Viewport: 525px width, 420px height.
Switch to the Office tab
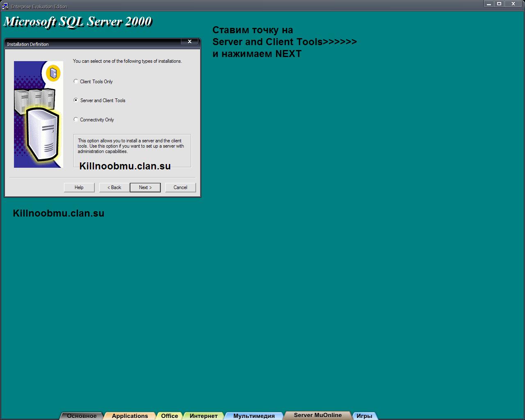point(169,416)
